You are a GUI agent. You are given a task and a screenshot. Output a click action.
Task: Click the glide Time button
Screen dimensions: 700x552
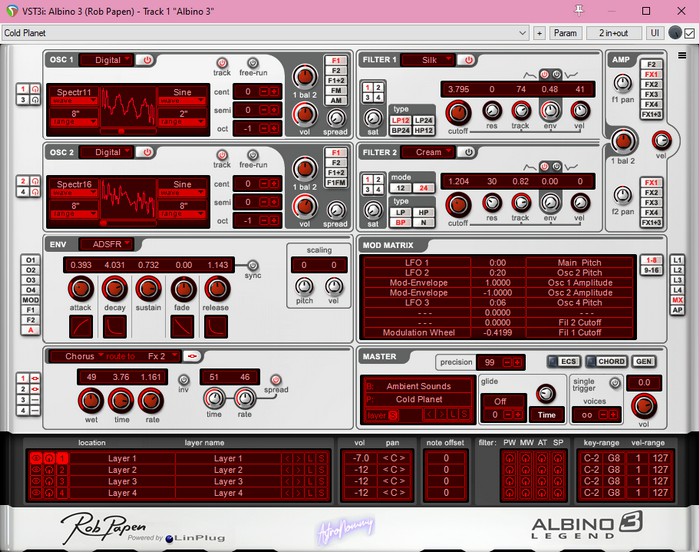coord(546,415)
